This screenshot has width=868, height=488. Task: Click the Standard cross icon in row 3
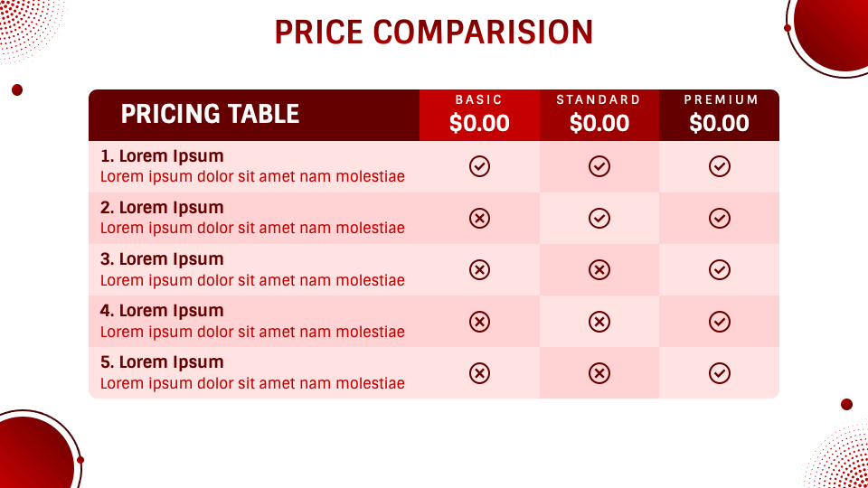(x=599, y=269)
